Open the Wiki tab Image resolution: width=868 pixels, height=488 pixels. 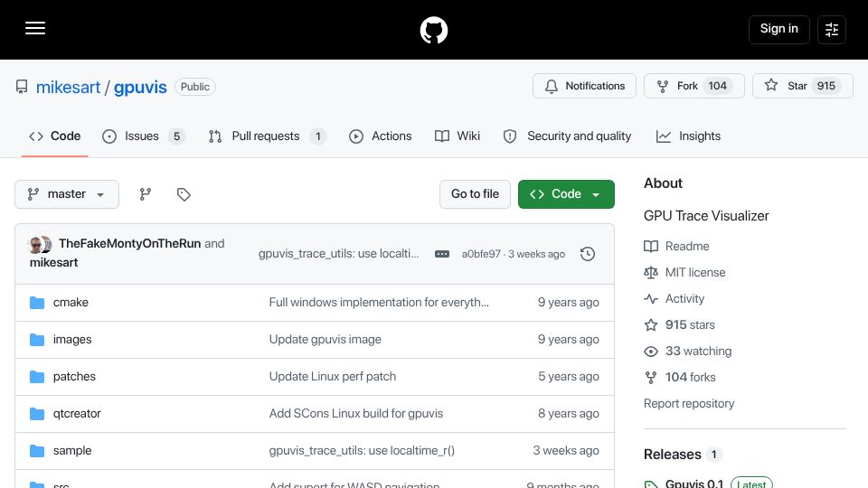click(x=458, y=136)
